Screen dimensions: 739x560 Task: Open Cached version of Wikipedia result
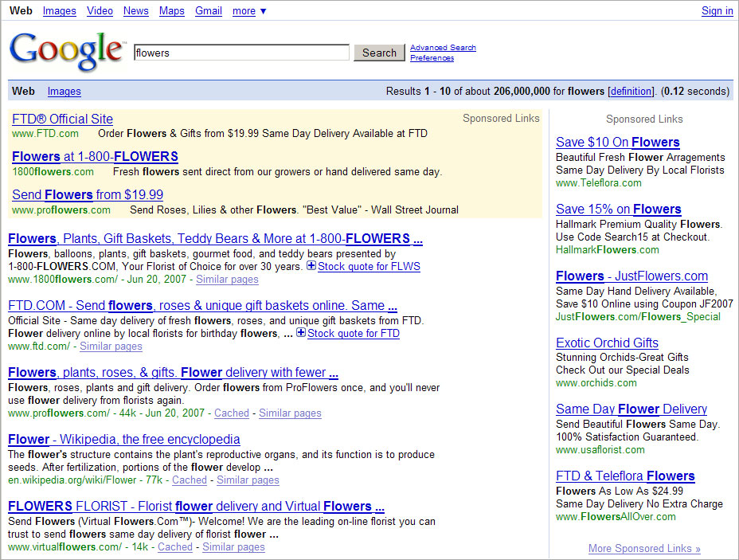coord(190,480)
